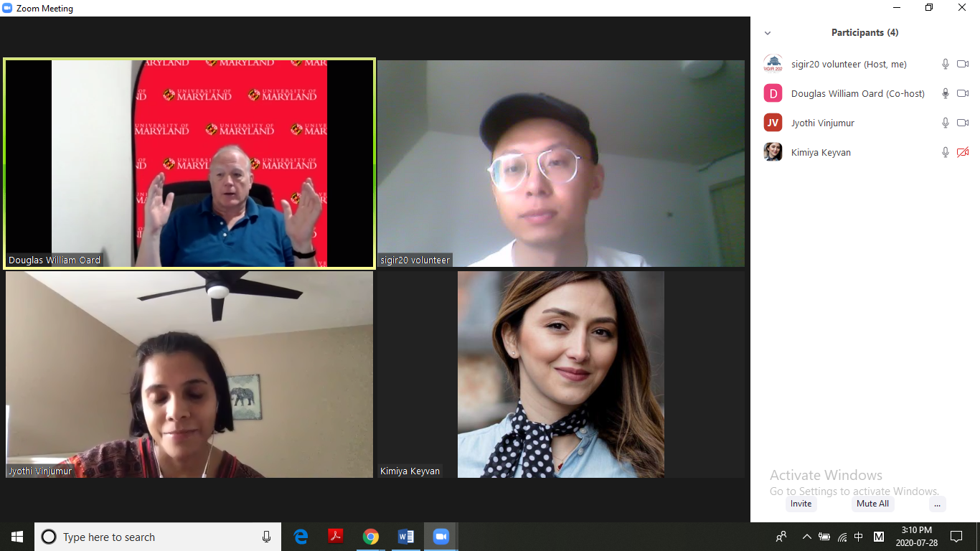Open Microsoft Edge from the taskbar
980x551 pixels.
pos(301,537)
